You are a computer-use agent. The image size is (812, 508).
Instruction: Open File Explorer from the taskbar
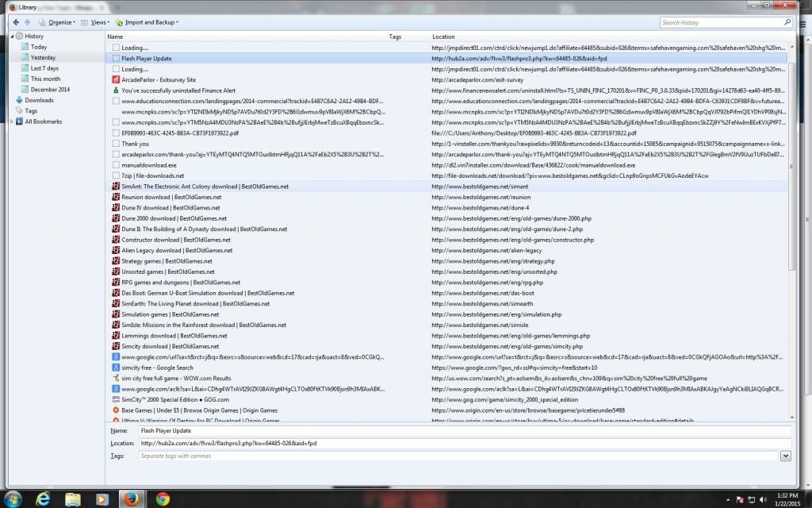point(72,498)
